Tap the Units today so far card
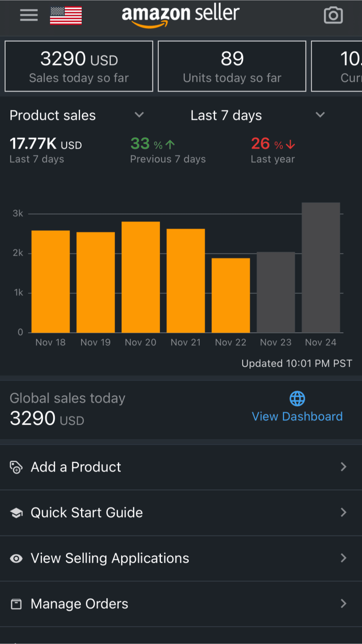The width and height of the screenshot is (362, 644). pyautogui.click(x=232, y=66)
